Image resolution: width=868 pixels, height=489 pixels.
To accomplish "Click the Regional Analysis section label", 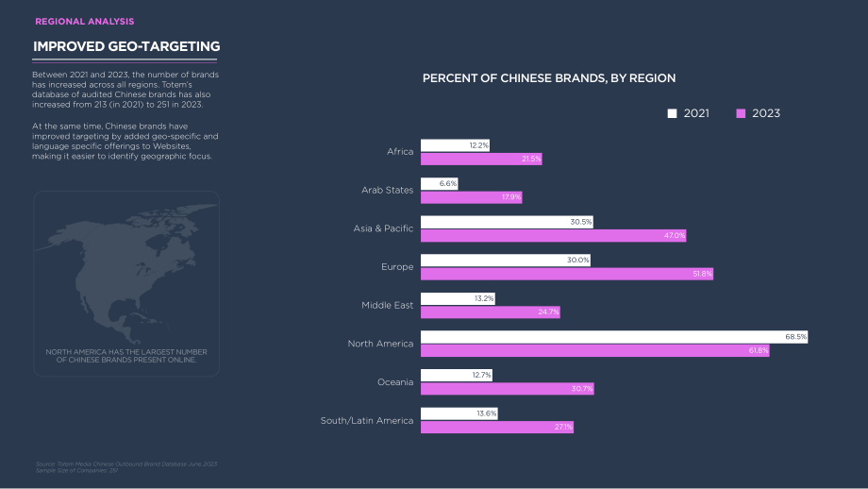I will [x=85, y=22].
